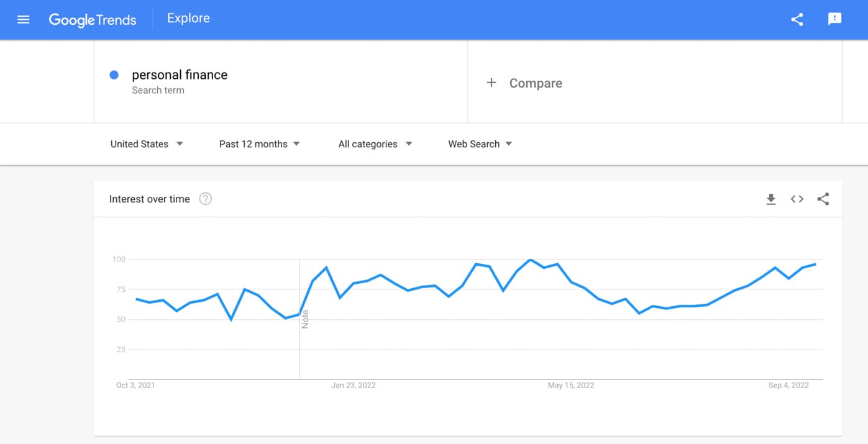Click the Jan 23, 2022 axis label
The width and height of the screenshot is (868, 444).
(x=353, y=385)
